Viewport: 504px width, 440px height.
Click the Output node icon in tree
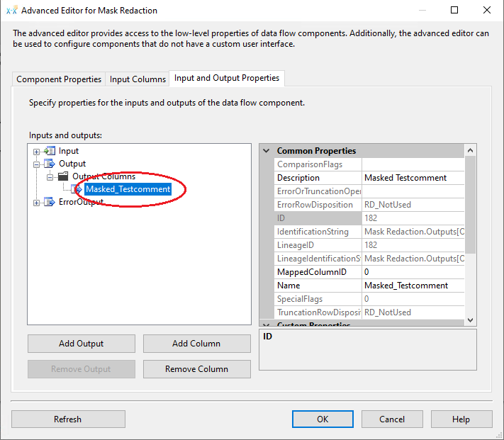click(50, 164)
